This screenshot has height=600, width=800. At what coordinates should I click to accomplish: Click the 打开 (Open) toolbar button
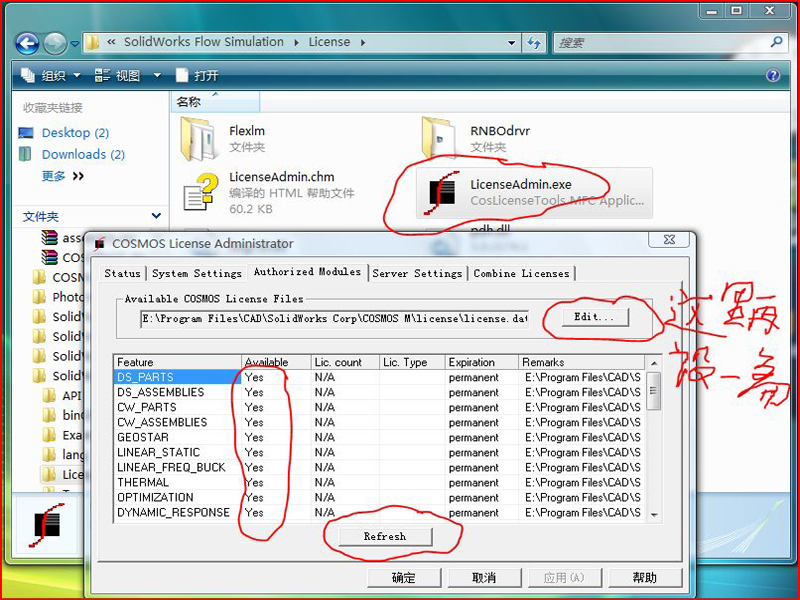click(197, 76)
